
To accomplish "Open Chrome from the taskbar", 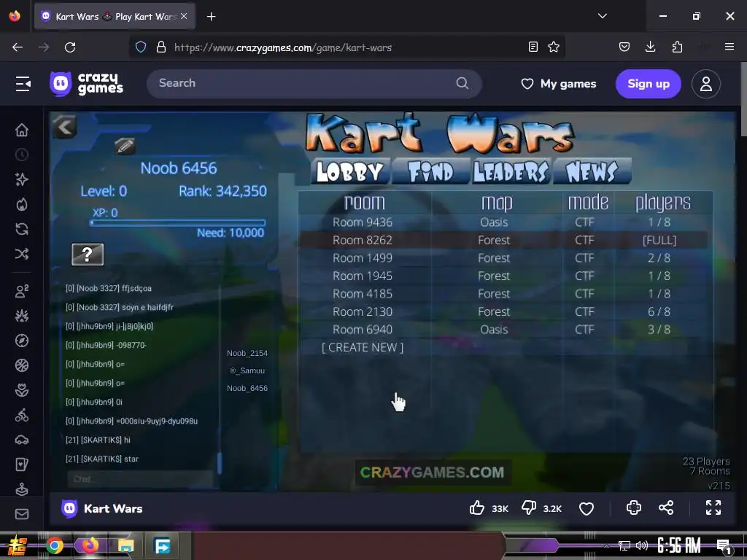I will click(x=55, y=545).
